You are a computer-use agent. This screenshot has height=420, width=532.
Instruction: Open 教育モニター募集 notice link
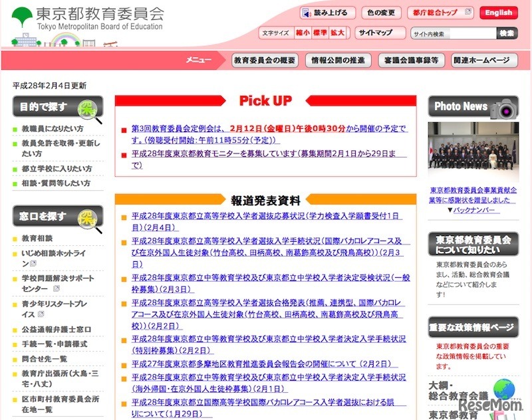point(269,159)
